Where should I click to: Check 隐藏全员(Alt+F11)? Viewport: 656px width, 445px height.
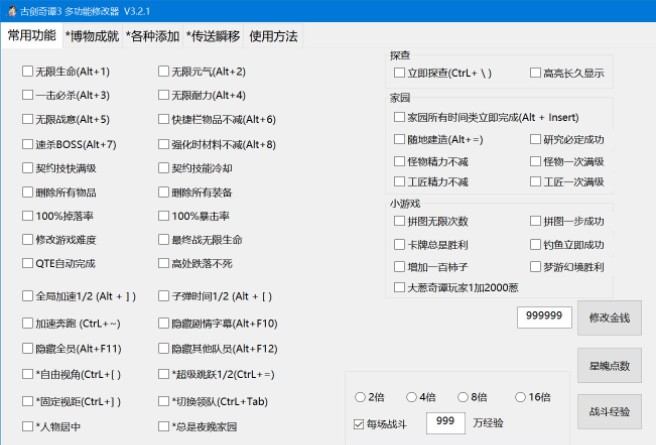click(28, 348)
